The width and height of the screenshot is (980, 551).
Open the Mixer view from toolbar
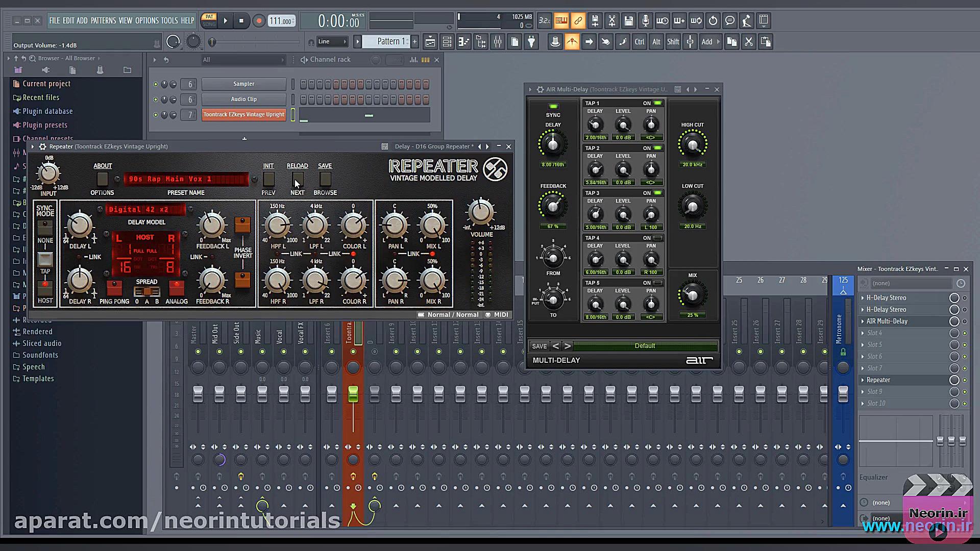(x=497, y=42)
